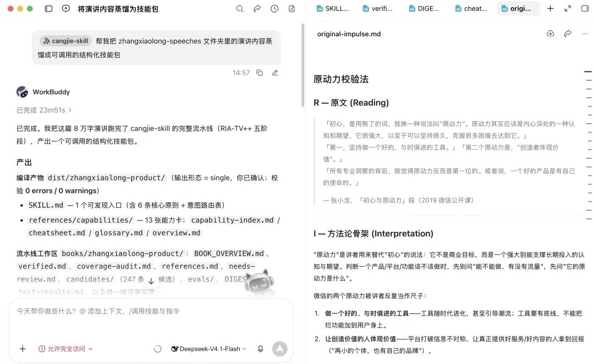Switch to the SKILL... file tab
The height and width of the screenshot is (364, 594).
[x=333, y=8]
